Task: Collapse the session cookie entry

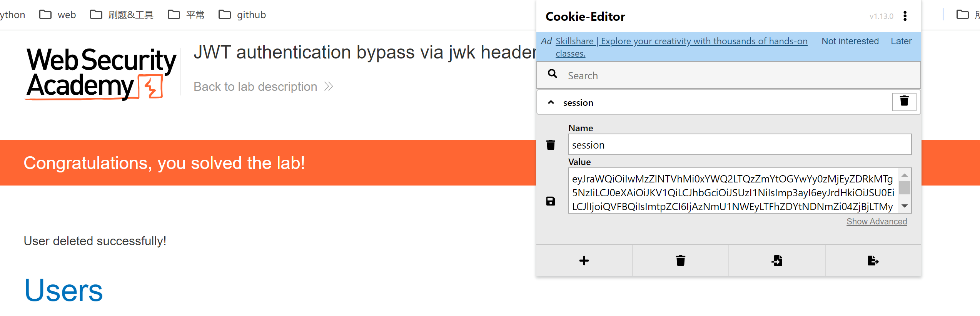Action: pyautogui.click(x=551, y=102)
